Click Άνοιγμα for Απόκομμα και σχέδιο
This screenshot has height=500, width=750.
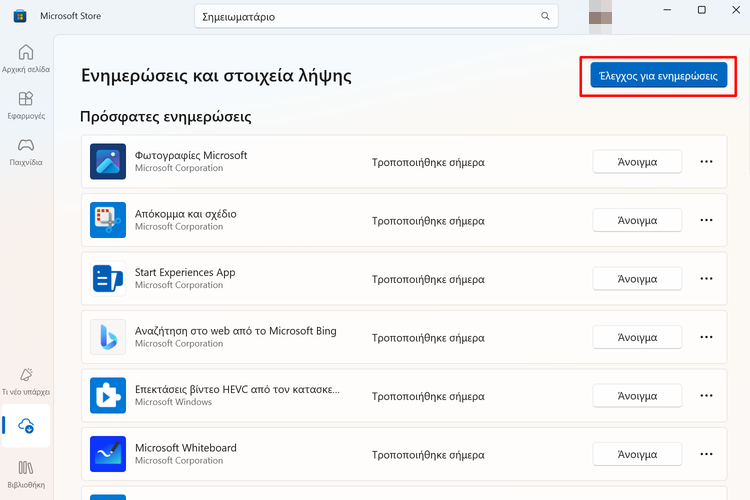(x=637, y=220)
